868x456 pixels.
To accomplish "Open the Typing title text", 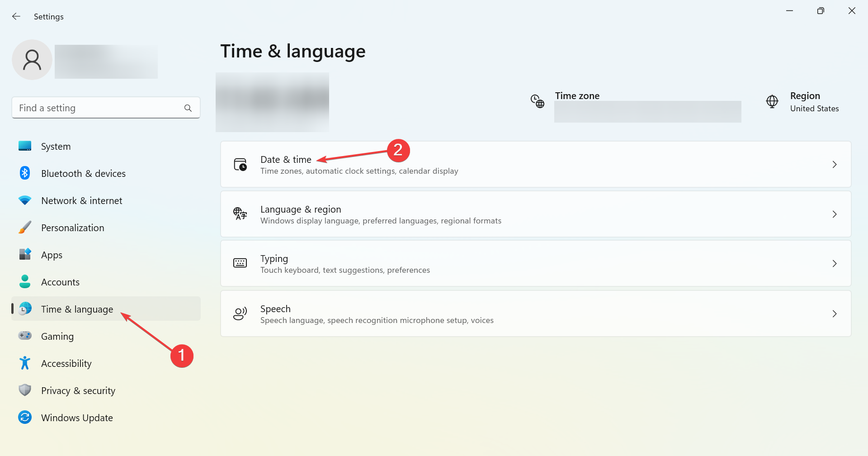I will [274, 259].
